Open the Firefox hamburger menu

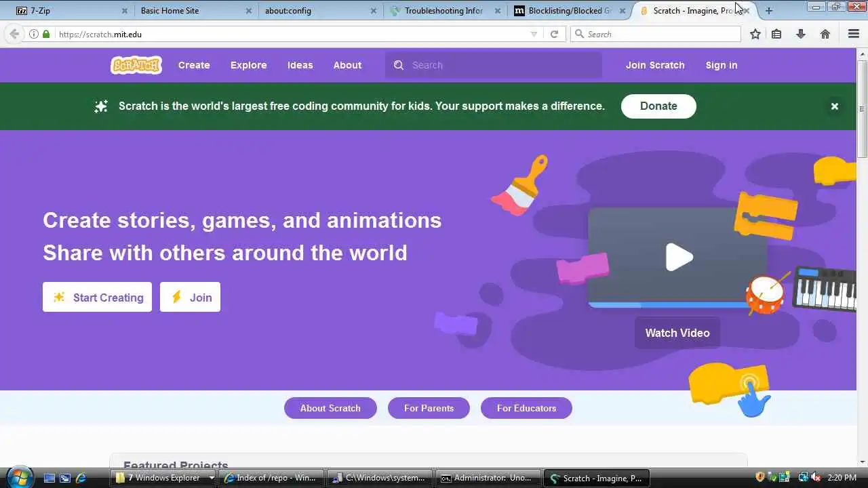pyautogui.click(x=854, y=34)
